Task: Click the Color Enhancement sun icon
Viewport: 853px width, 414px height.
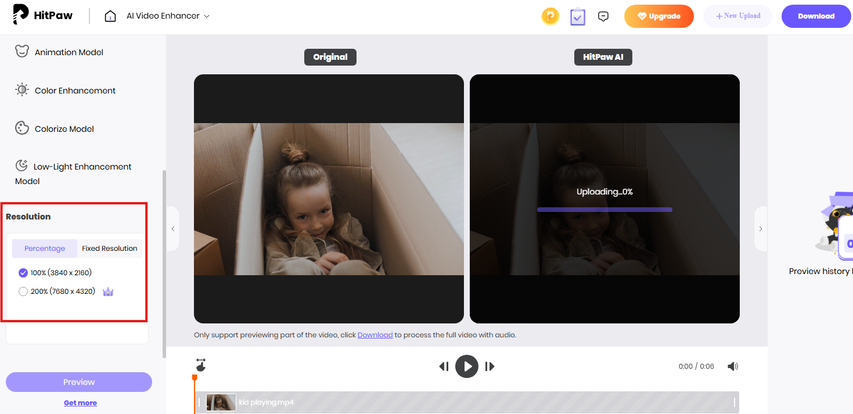Action: [22, 90]
